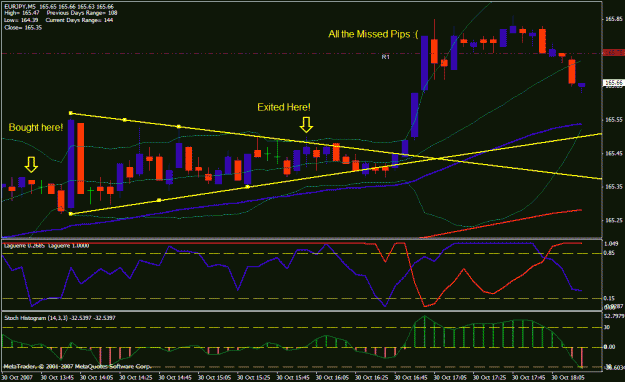Click the '30 Oct 14:05' time axis label
625x382 pixels.
pos(96,377)
